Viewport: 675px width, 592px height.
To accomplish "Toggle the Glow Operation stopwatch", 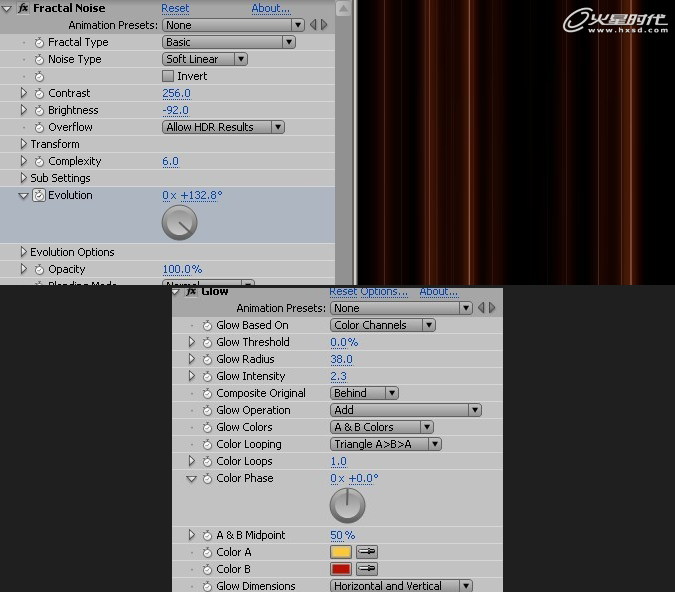I will pos(207,410).
